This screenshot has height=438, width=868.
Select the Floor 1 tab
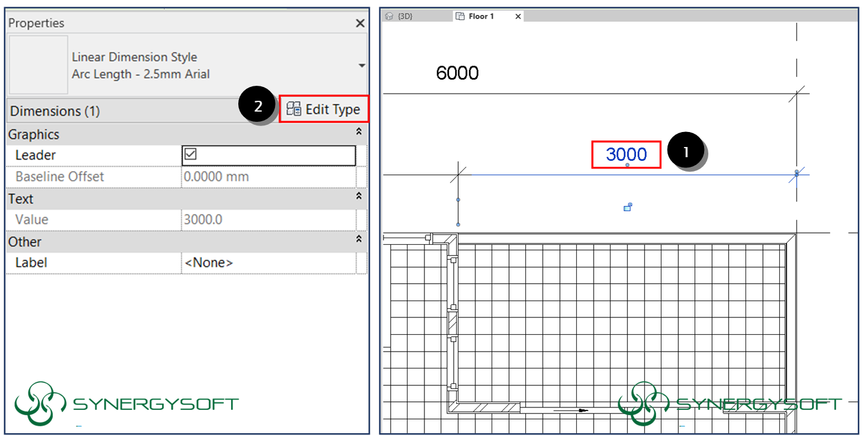pyautogui.click(x=481, y=16)
